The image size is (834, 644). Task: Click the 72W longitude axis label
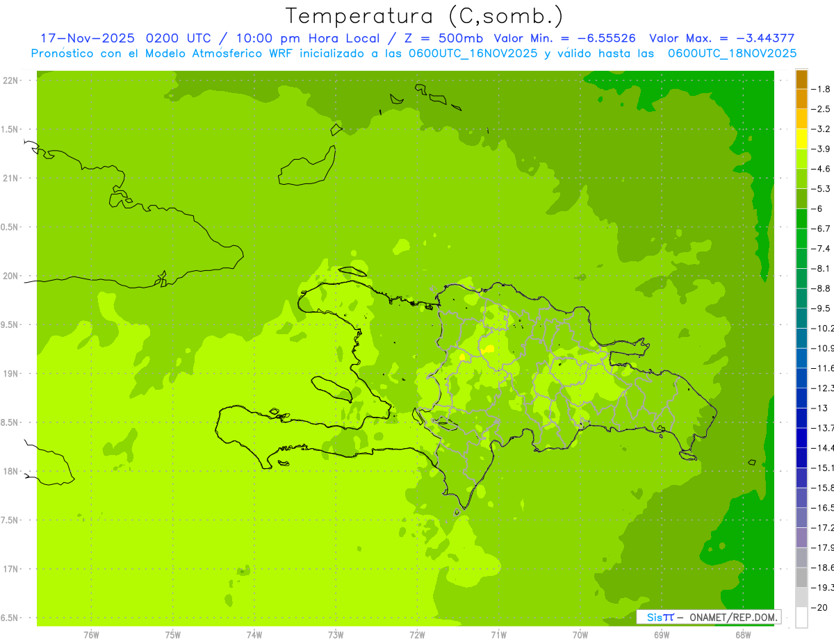point(417,634)
